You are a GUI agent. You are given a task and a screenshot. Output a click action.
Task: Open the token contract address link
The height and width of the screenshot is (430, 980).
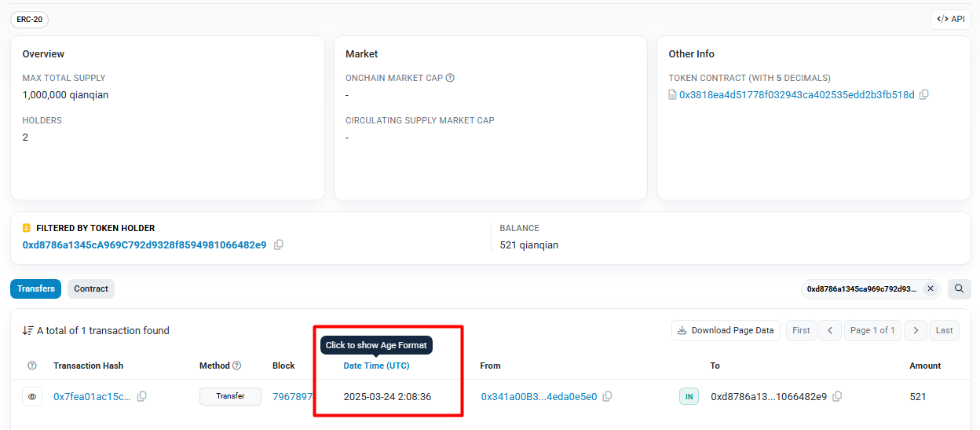point(796,94)
